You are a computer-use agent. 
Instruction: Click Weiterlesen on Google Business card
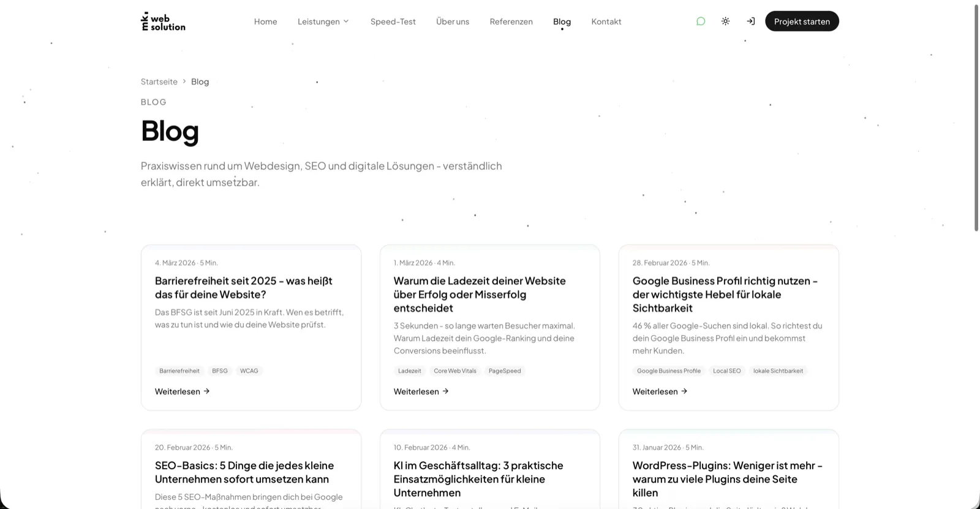coord(660,391)
